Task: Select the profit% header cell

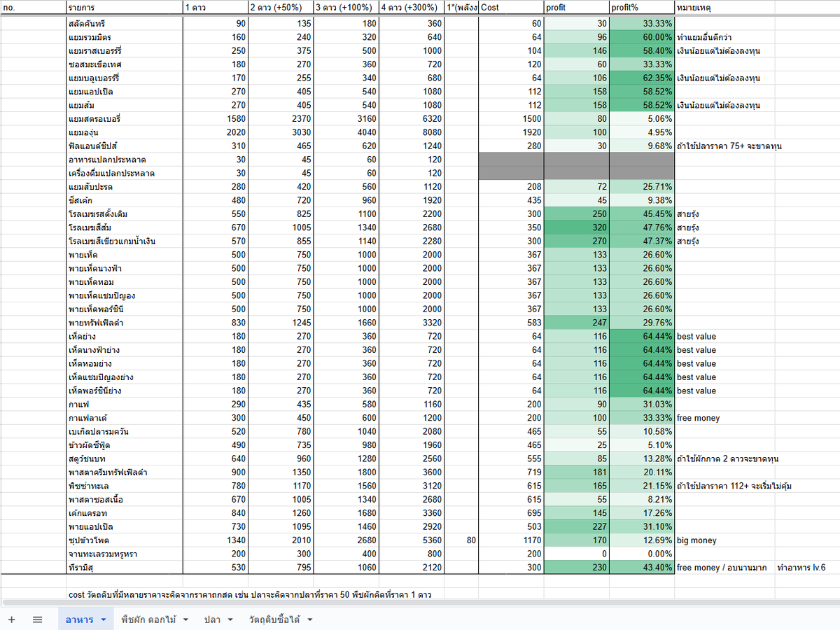Action: (x=642, y=7)
